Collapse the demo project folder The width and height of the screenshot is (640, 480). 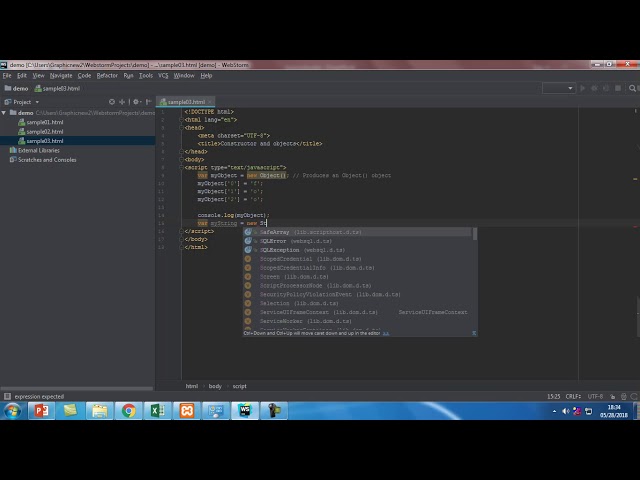(x=4, y=113)
